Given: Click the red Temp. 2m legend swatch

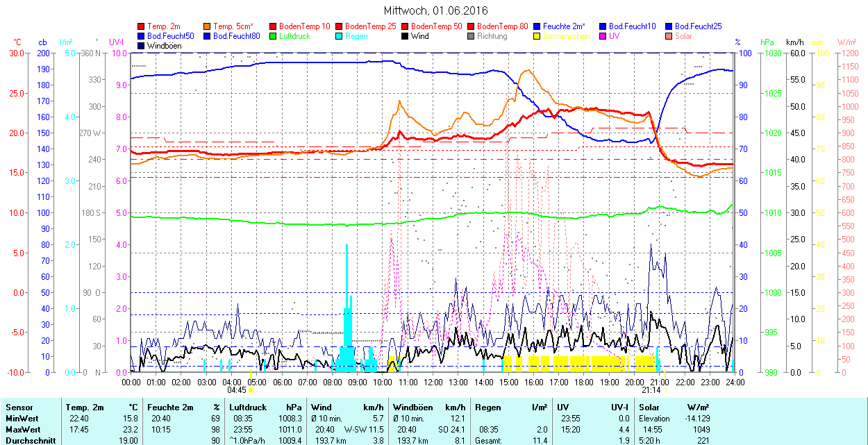Looking at the screenshot, I should coord(142,26).
